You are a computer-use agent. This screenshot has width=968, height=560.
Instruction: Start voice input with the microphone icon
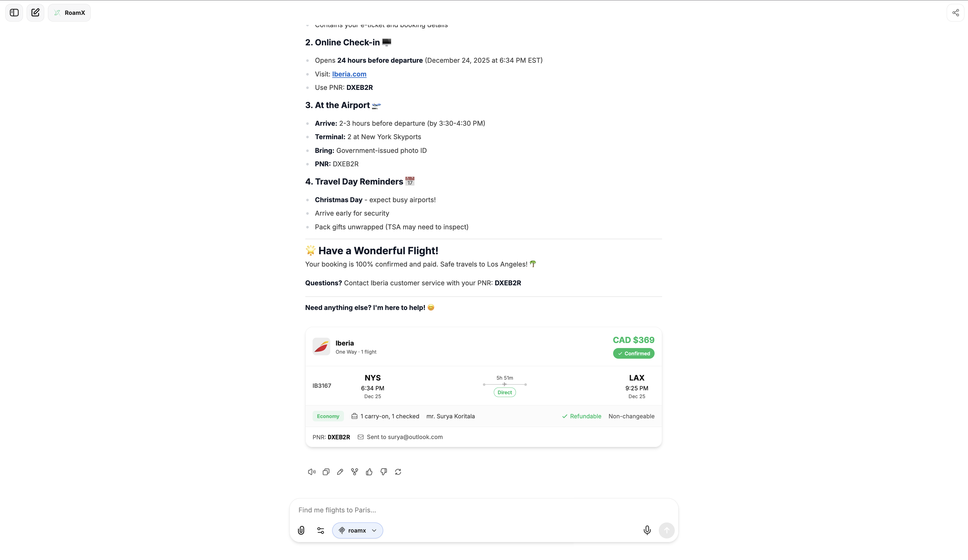pyautogui.click(x=647, y=530)
